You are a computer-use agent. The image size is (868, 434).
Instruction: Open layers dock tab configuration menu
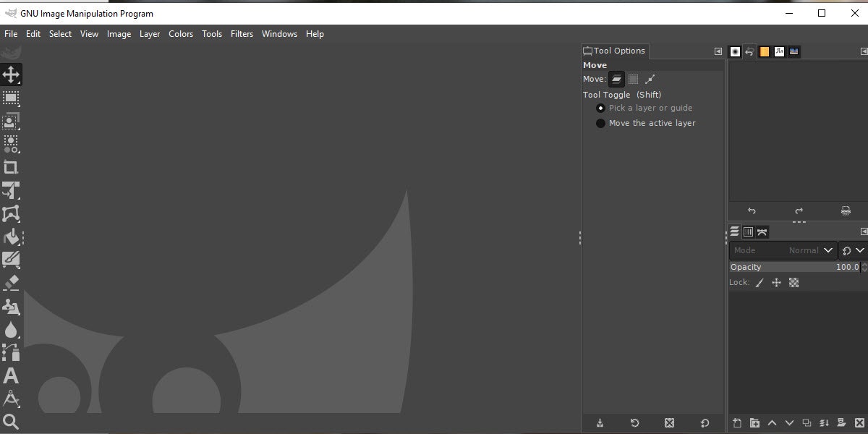tap(864, 231)
